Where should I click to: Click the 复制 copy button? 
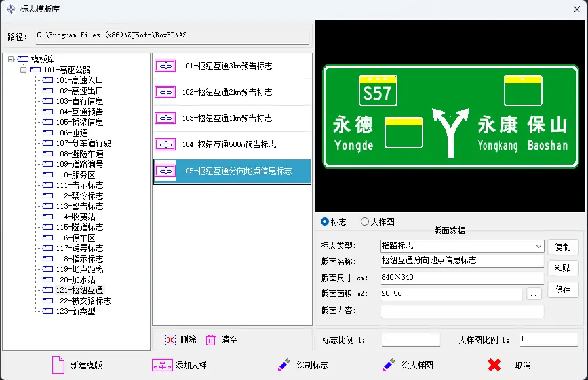562,247
